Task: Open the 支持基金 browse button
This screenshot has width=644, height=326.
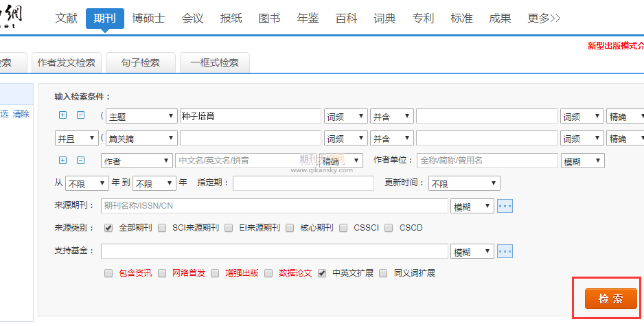Action: [x=505, y=252]
